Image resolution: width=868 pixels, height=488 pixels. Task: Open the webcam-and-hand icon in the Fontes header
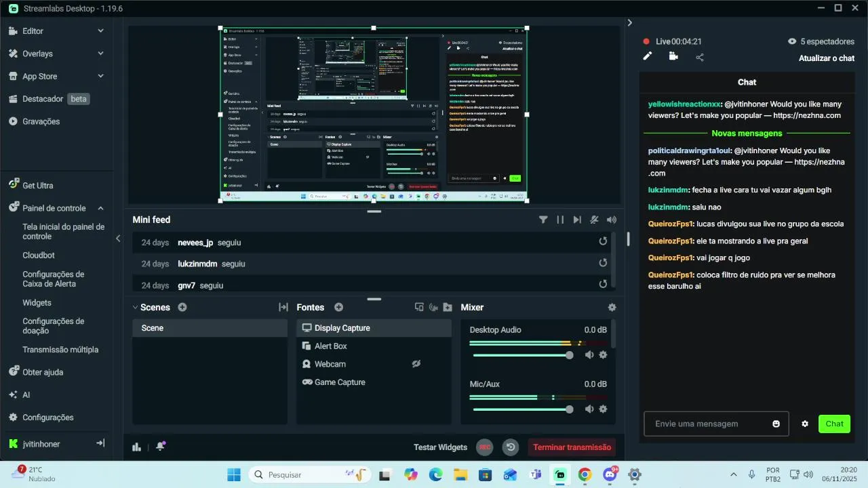434,307
